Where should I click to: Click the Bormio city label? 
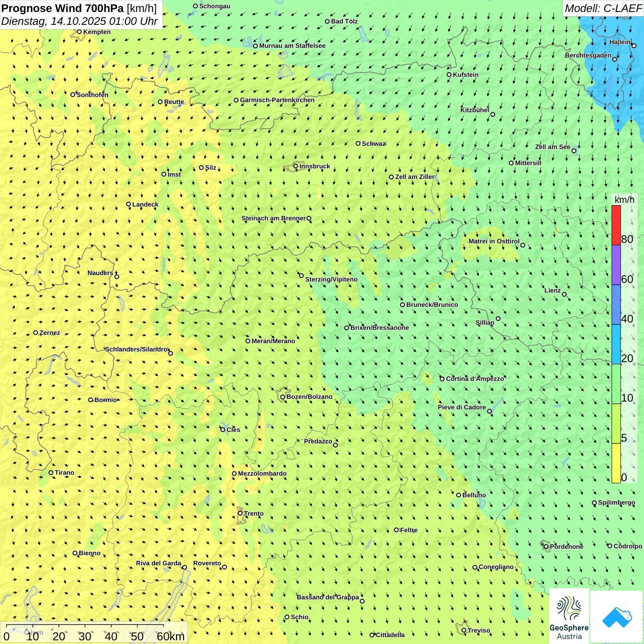(105, 400)
